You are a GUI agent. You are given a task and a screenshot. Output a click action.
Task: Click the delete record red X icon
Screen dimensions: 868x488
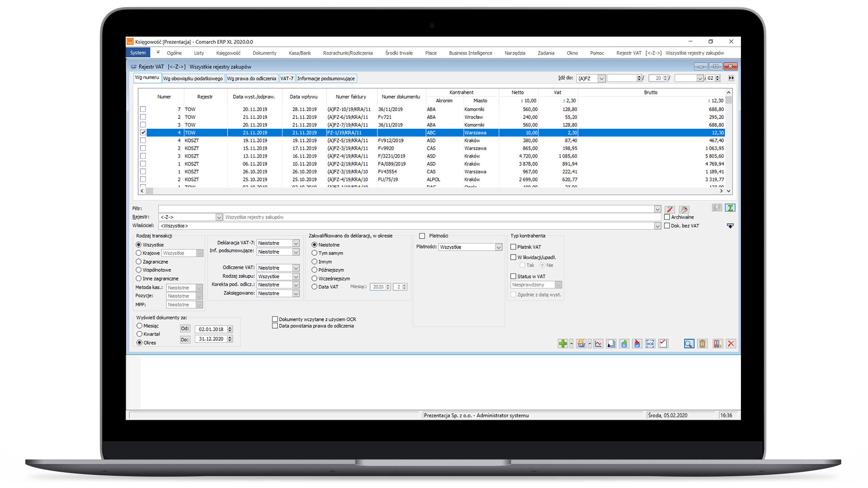730,344
